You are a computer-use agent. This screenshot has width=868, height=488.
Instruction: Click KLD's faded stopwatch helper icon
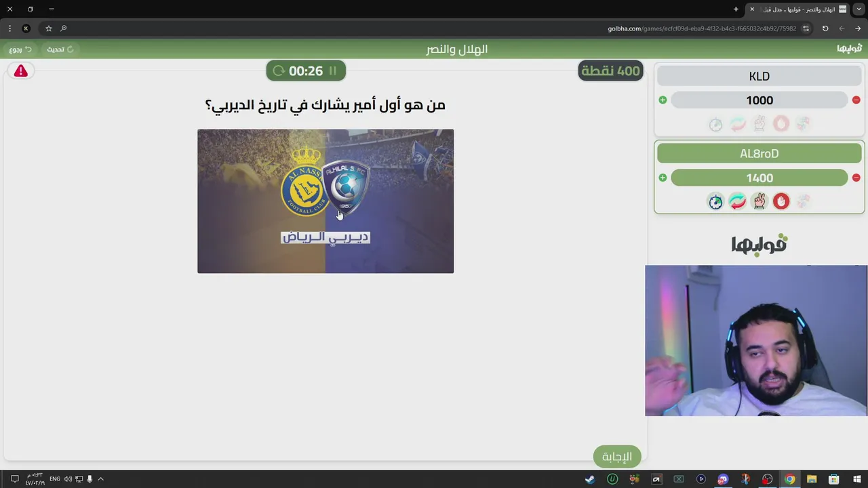[715, 124]
